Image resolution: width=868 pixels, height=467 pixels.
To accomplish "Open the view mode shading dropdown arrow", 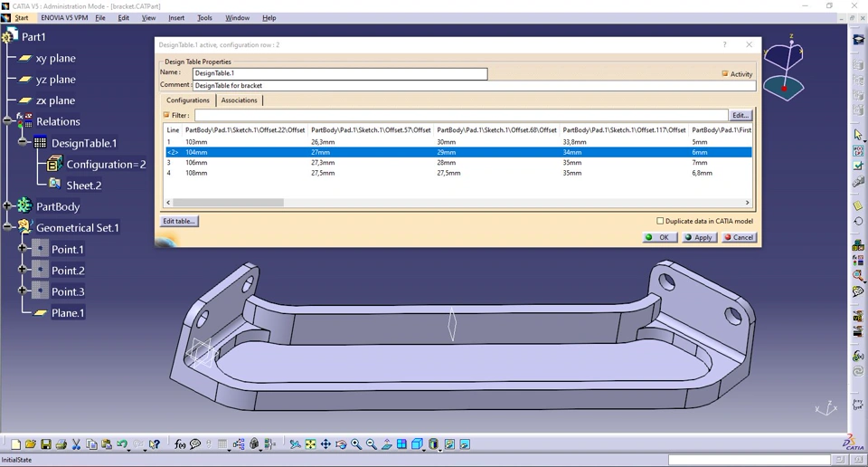I will pos(440,449).
